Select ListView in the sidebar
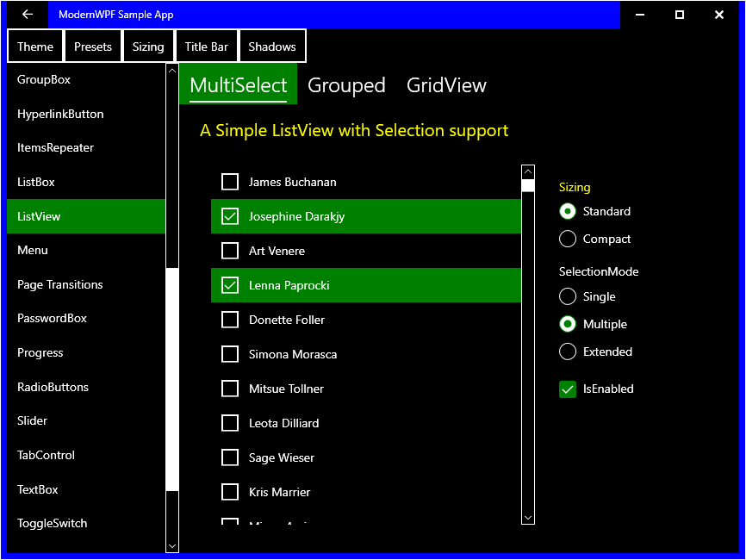The width and height of the screenshot is (746, 560). click(x=86, y=216)
